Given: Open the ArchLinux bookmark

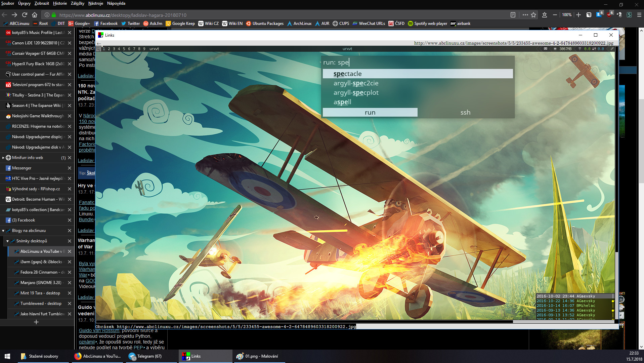Looking at the screenshot, I should pyautogui.click(x=299, y=24).
